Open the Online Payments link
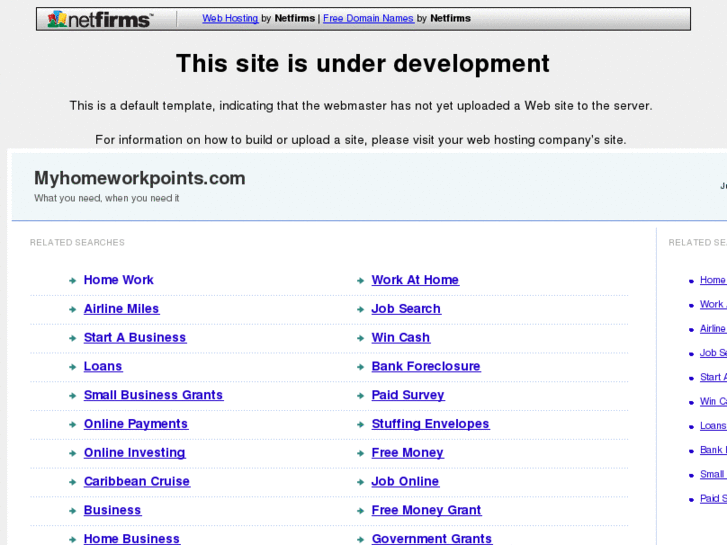This screenshot has width=727, height=545. (136, 423)
